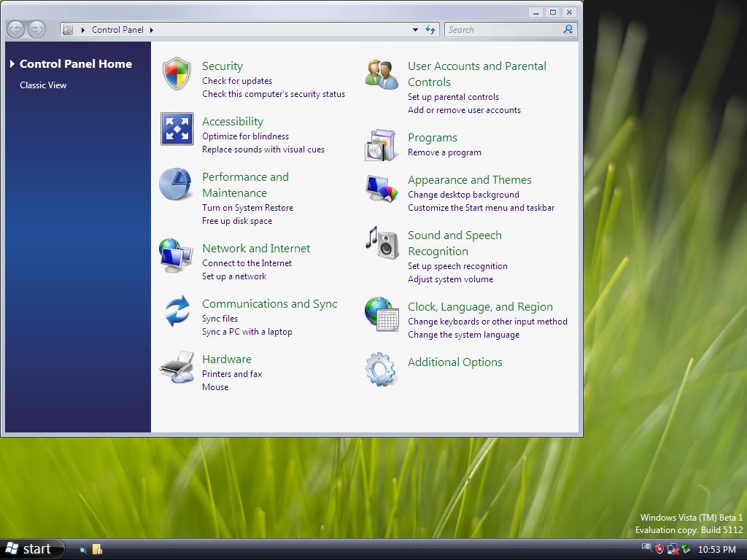Image resolution: width=747 pixels, height=560 pixels.
Task: Open the Security category heading
Action: [222, 66]
